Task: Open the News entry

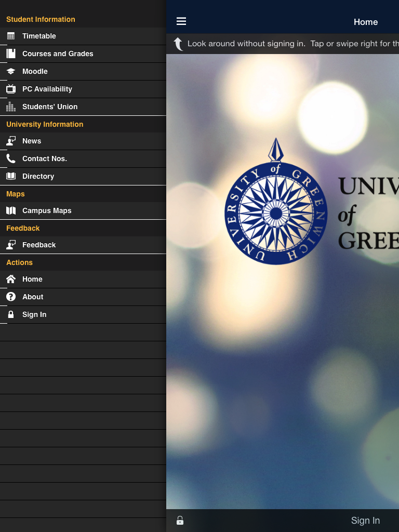Action: [83, 141]
